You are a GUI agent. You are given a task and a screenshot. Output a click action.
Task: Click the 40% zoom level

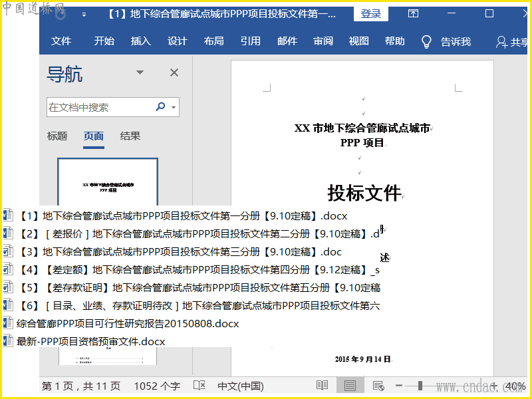tap(515, 386)
